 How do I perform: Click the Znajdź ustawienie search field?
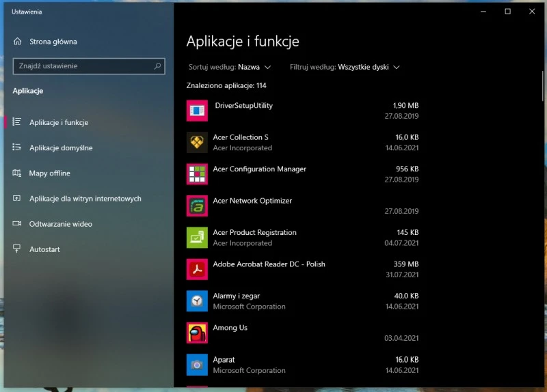pyautogui.click(x=82, y=66)
